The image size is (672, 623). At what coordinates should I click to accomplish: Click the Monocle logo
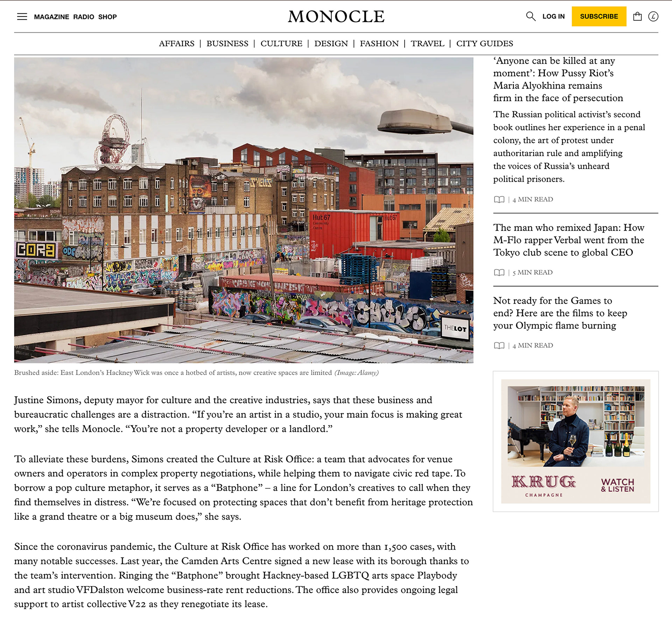pos(336,16)
